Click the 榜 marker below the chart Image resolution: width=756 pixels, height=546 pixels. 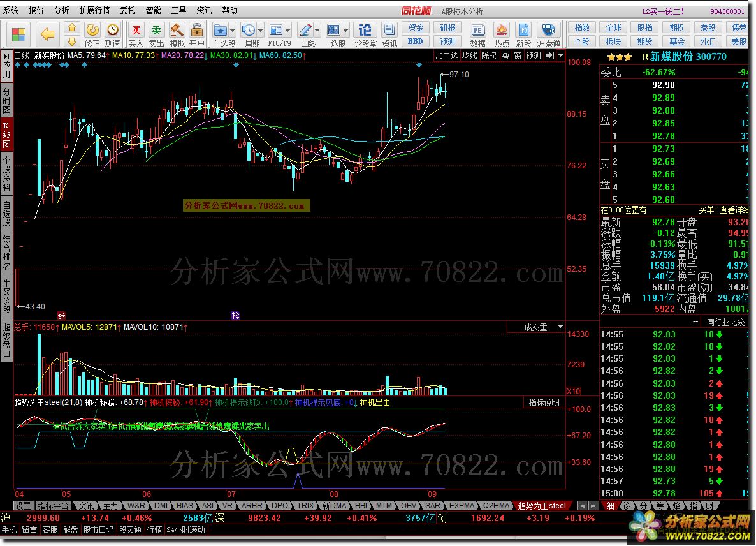(x=235, y=316)
